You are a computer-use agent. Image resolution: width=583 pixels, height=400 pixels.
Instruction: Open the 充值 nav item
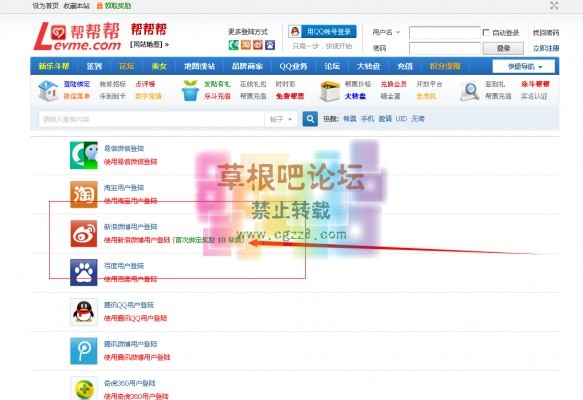click(x=405, y=66)
